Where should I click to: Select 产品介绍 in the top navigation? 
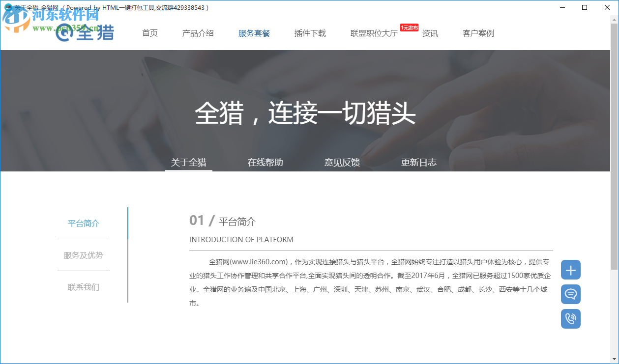(198, 33)
